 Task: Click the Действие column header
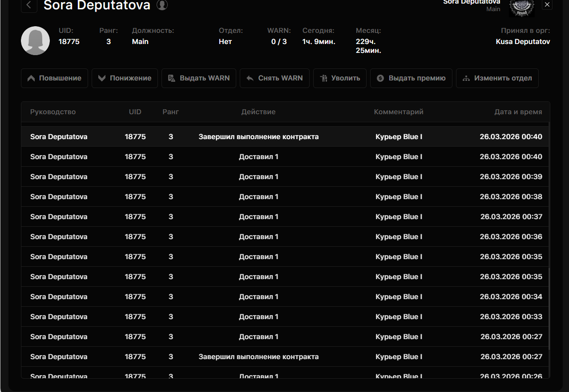click(258, 112)
